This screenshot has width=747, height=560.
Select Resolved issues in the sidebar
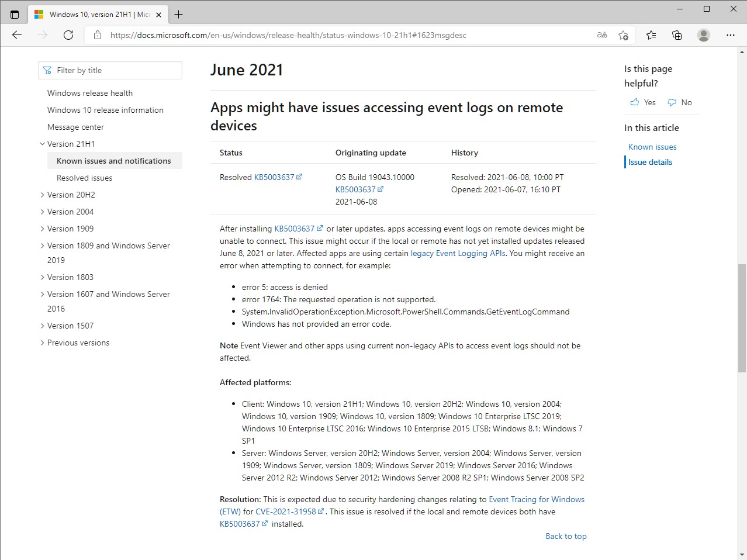coord(84,178)
